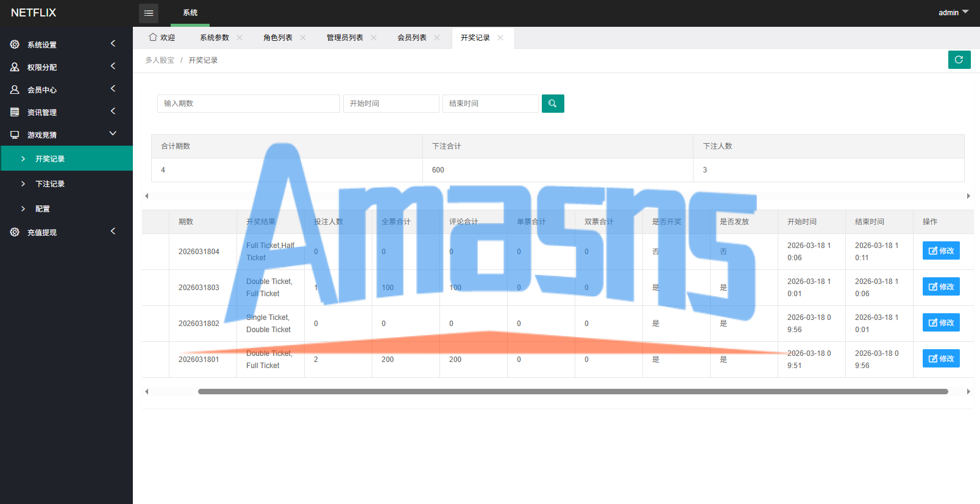The height and width of the screenshot is (504, 980).
Task: Click the 会员中心 person icon
Action: (15, 90)
